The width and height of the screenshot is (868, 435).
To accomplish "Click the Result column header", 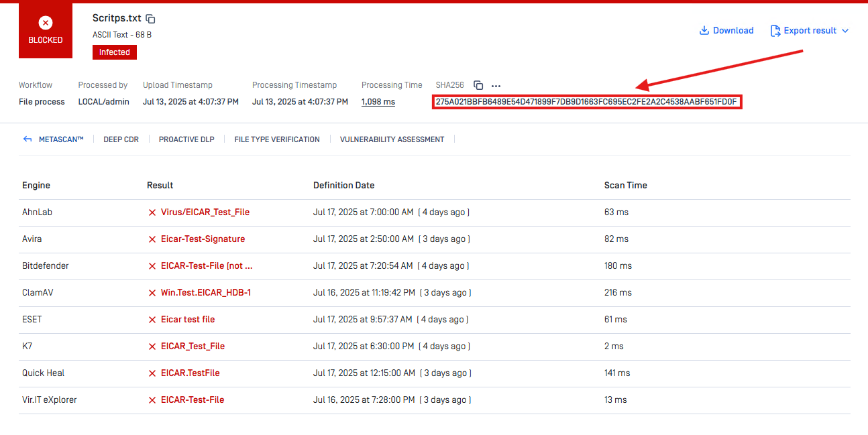I will coord(160,185).
